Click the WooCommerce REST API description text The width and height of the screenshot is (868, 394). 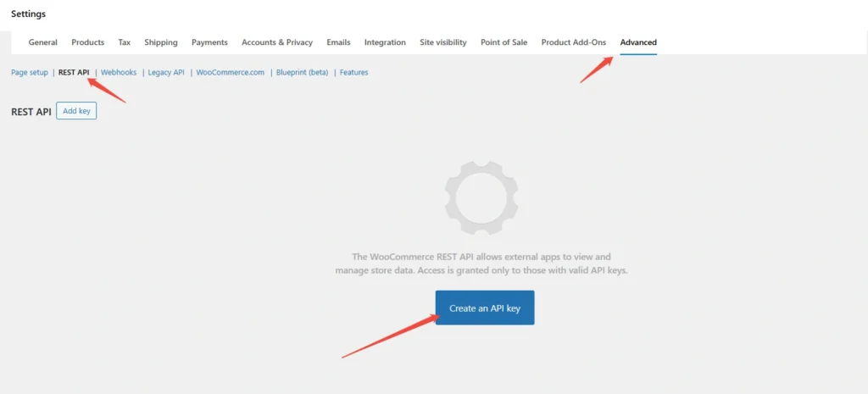click(481, 264)
